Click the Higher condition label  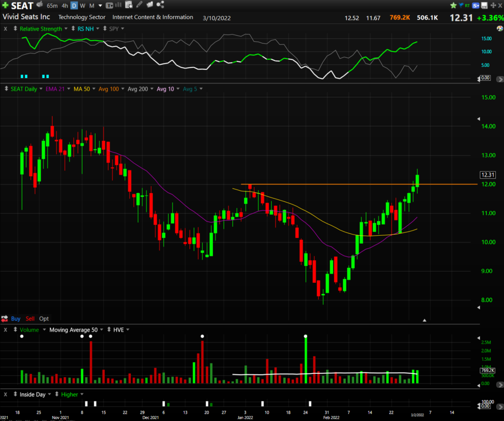(69, 394)
